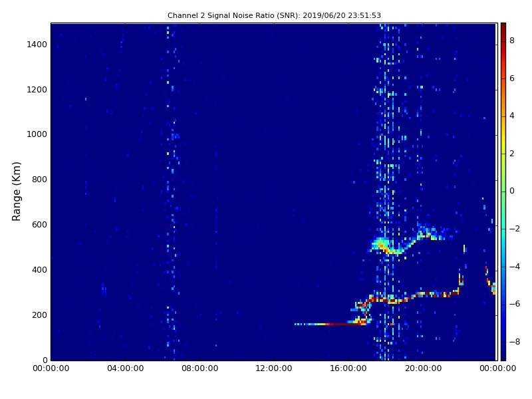Click the green middle of the colorbar
Image resolution: width=532 pixels, height=399 pixels.
click(503, 192)
